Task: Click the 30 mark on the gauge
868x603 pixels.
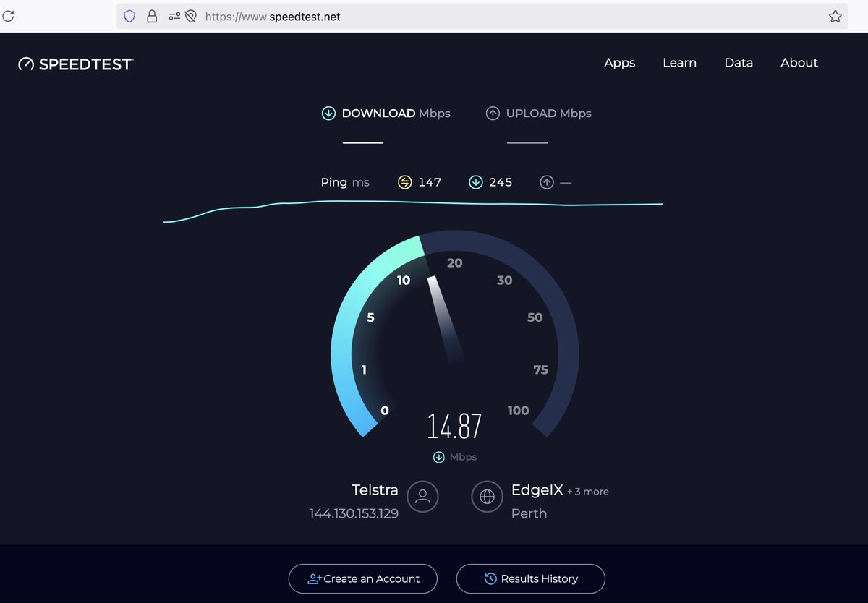Action: (504, 280)
